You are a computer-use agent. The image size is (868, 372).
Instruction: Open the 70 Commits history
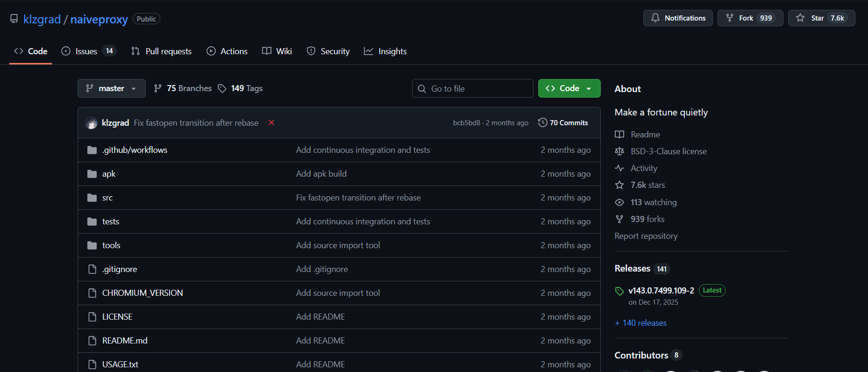point(563,122)
